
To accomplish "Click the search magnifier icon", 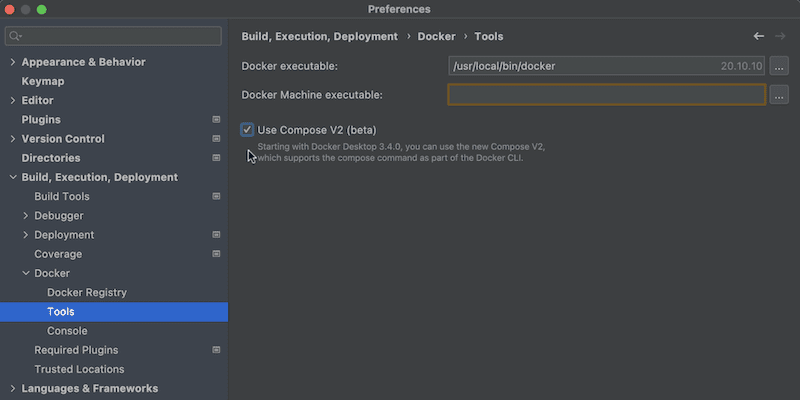I will (15, 36).
